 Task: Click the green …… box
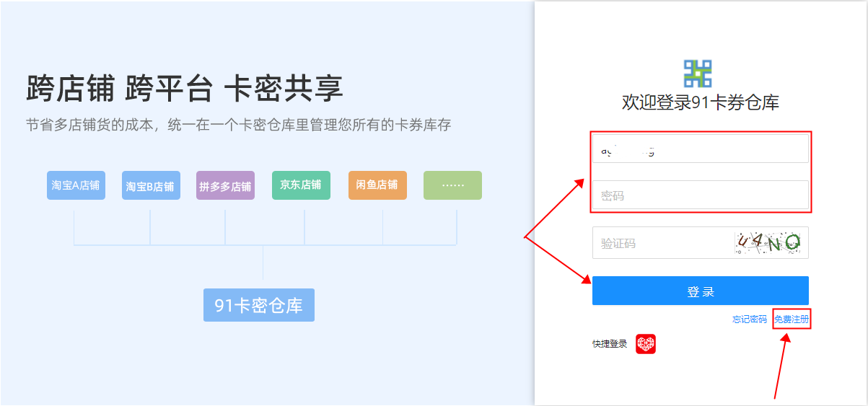click(x=452, y=185)
